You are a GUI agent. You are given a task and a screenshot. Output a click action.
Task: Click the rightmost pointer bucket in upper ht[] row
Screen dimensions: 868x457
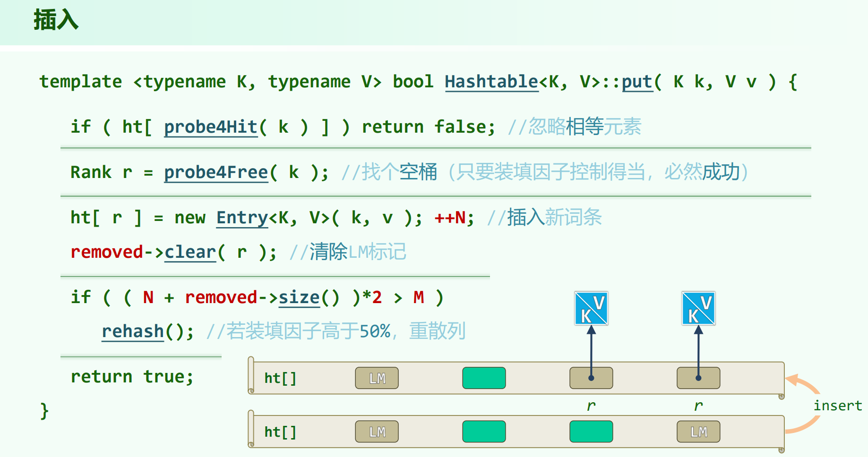click(698, 378)
